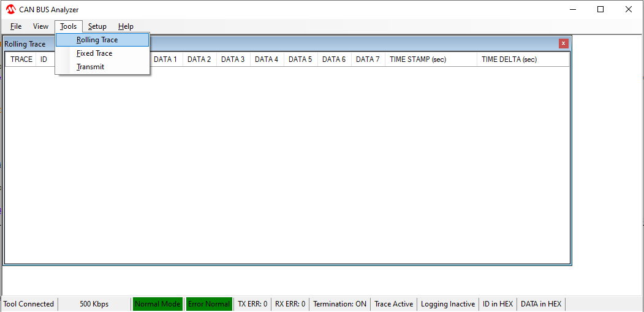Click the TIME DELTA (sec) column header
The image size is (644, 312).
coord(523,59)
